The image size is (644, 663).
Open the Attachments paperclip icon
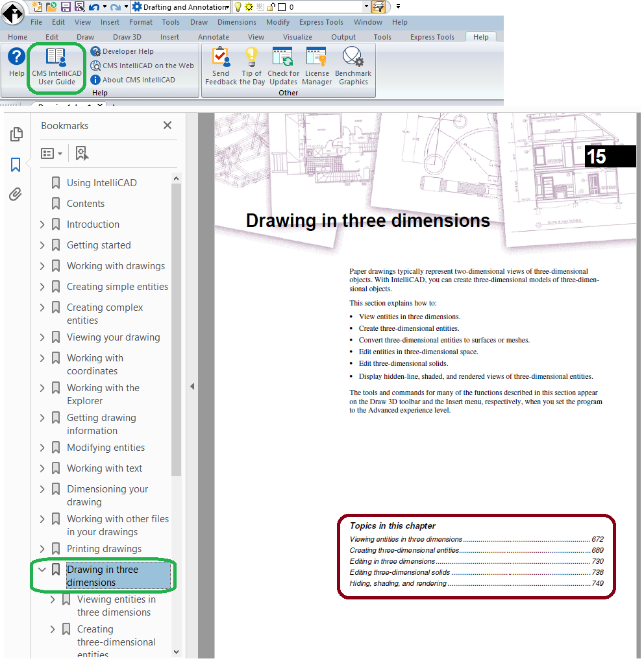click(16, 195)
